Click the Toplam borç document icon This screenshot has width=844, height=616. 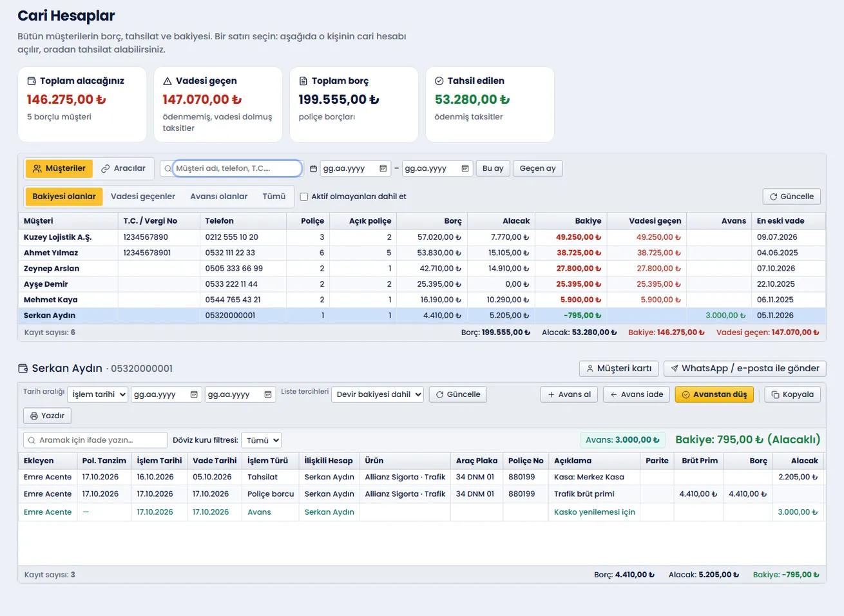coord(303,81)
